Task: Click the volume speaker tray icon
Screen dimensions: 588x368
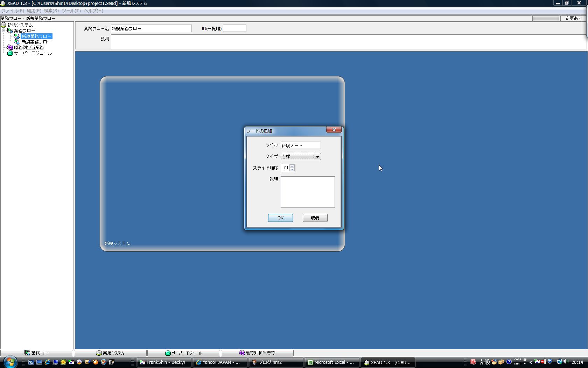Action: [x=566, y=362]
